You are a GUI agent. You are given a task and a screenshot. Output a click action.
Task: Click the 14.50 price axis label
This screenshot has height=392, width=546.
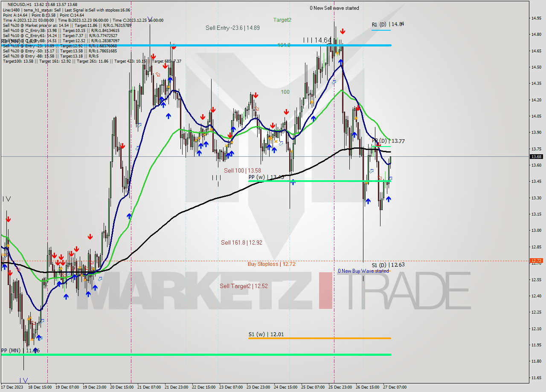(x=536, y=67)
